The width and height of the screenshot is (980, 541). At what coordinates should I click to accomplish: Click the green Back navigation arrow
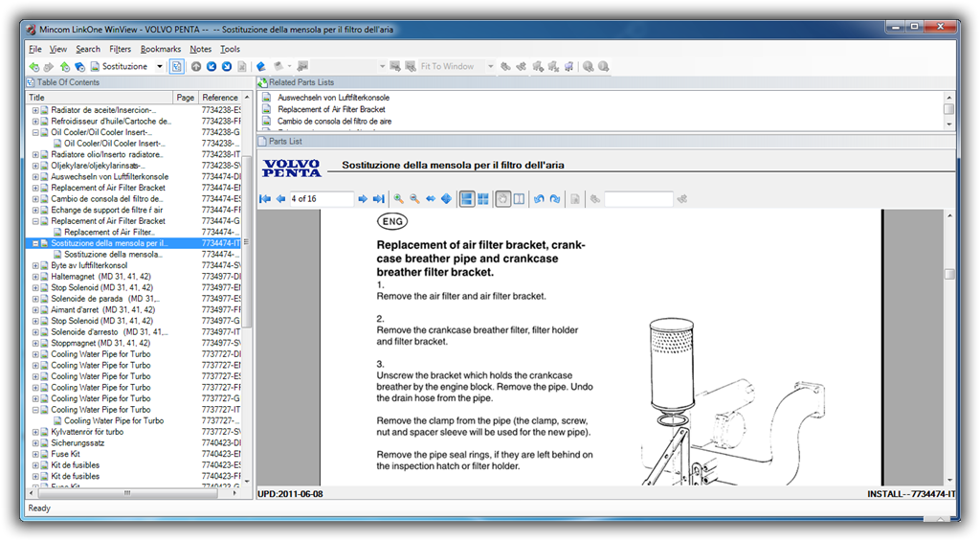pos(33,66)
